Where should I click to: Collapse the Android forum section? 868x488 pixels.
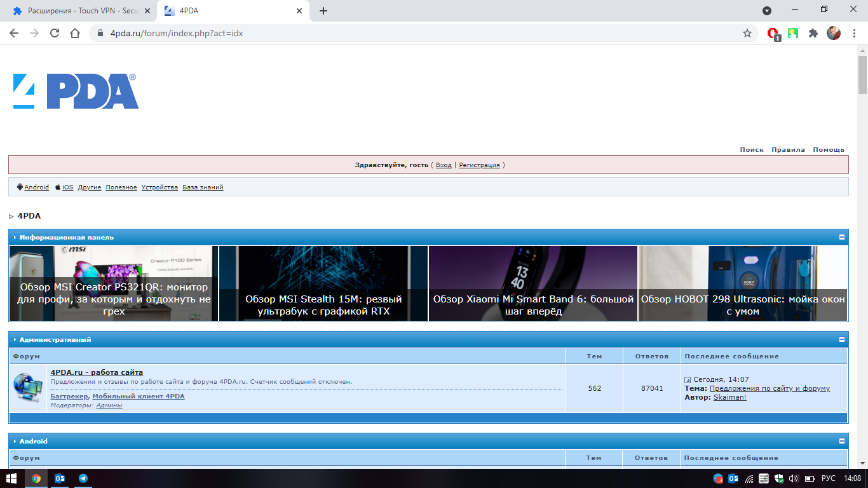pos(842,441)
